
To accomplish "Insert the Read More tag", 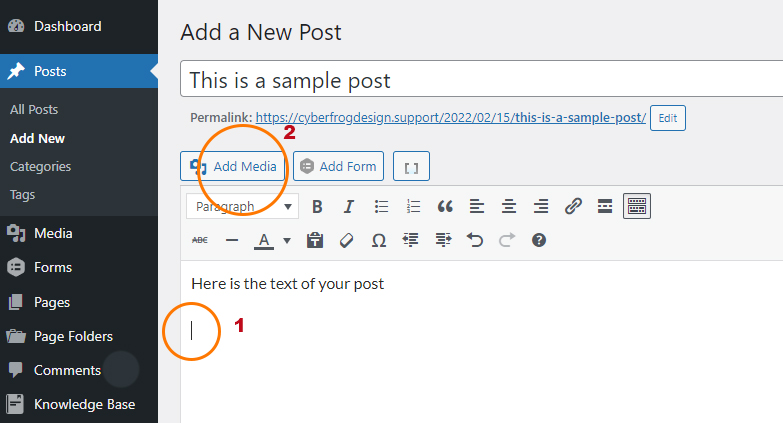I will coord(605,207).
